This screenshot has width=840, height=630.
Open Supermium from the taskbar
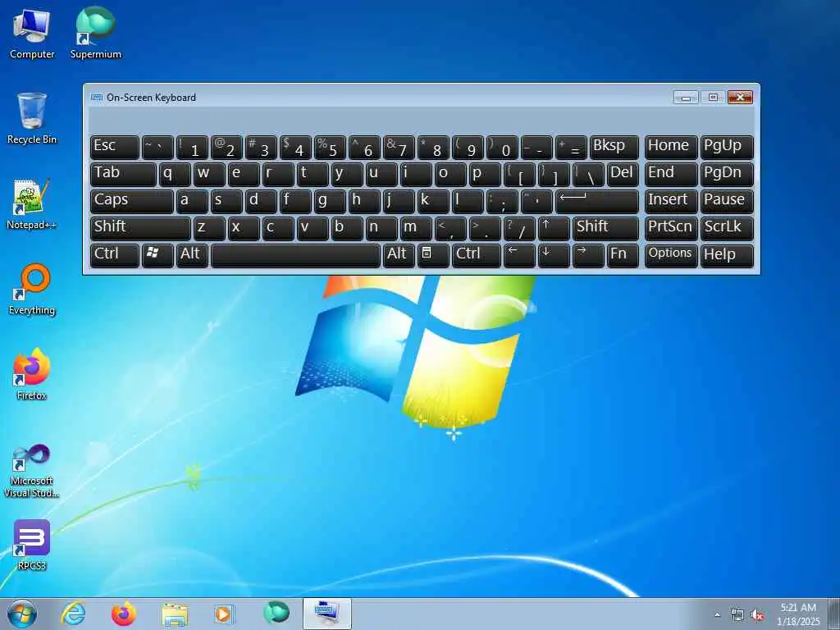click(x=276, y=612)
